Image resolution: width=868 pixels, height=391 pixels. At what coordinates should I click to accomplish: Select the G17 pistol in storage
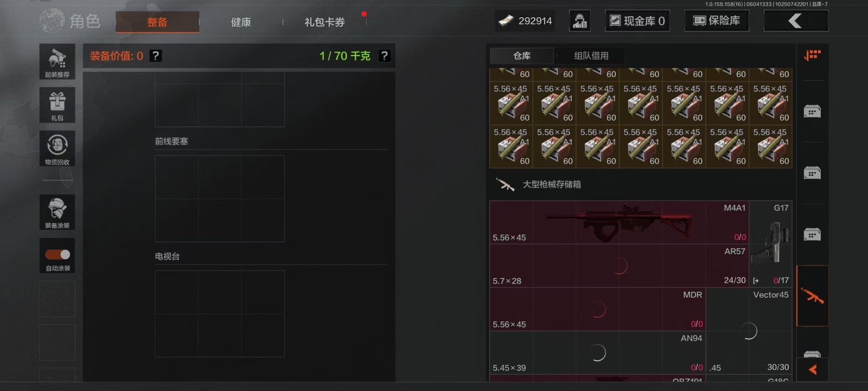771,244
